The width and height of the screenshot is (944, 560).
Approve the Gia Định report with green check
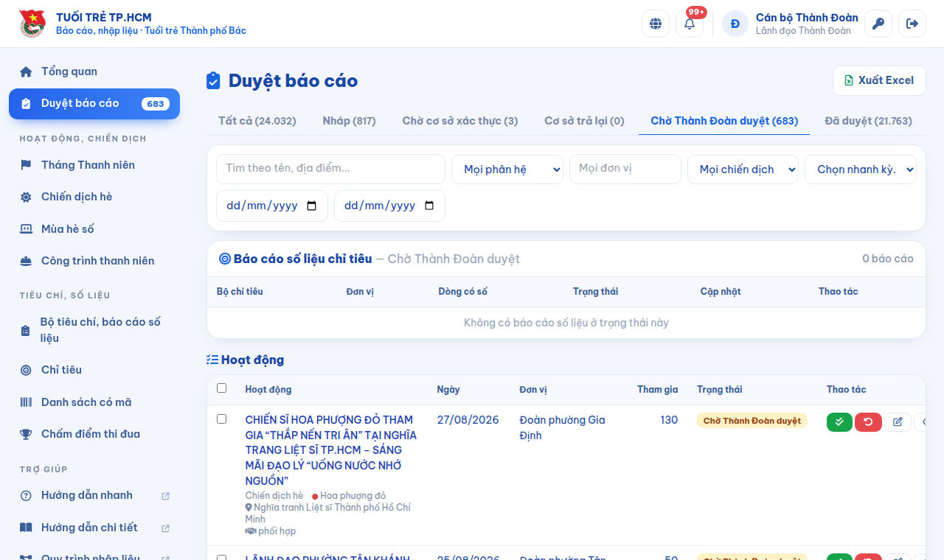click(839, 422)
